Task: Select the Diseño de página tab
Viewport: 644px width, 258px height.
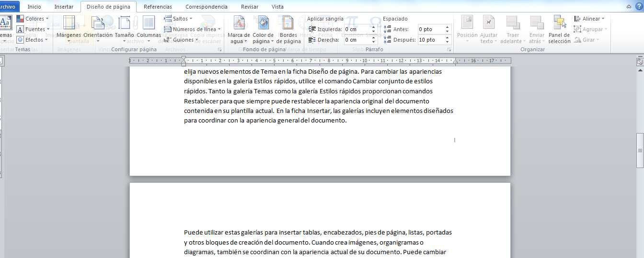Action: [x=109, y=7]
